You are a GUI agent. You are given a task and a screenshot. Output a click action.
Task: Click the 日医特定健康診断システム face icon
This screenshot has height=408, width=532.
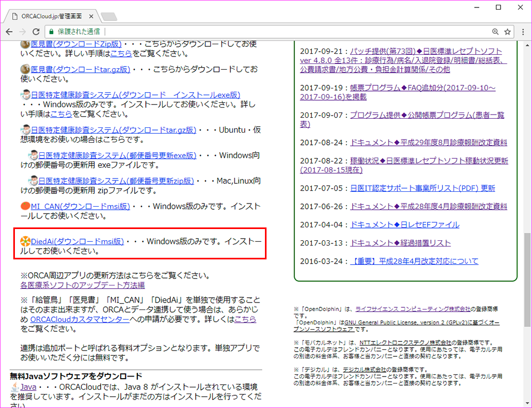(x=25, y=94)
